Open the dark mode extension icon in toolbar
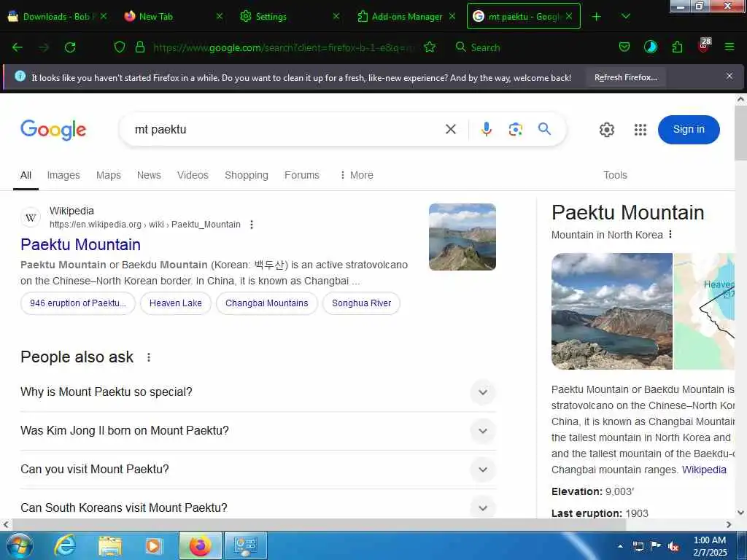 pyautogui.click(x=650, y=47)
